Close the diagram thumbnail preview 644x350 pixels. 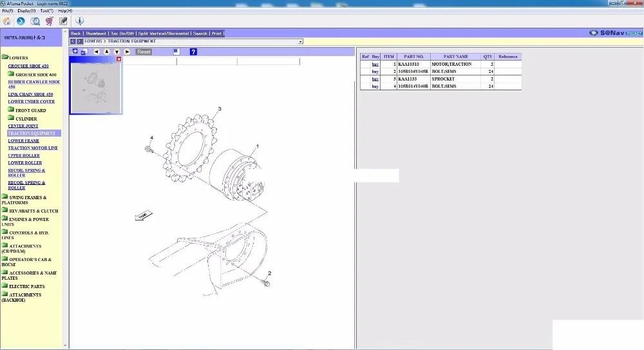click(118, 59)
